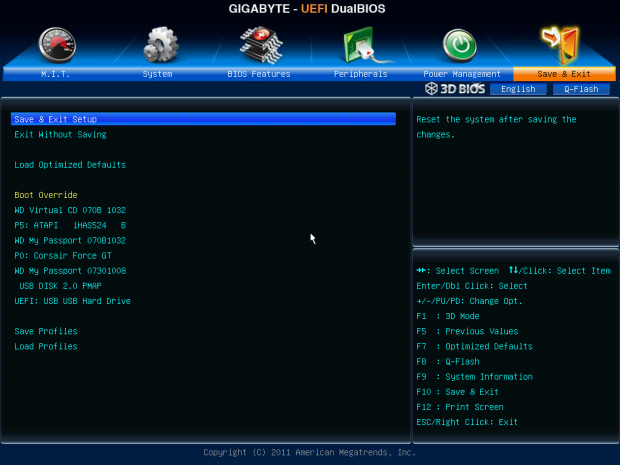
Task: Click the ESC/Right Click: Exit hint
Action: tap(467, 422)
